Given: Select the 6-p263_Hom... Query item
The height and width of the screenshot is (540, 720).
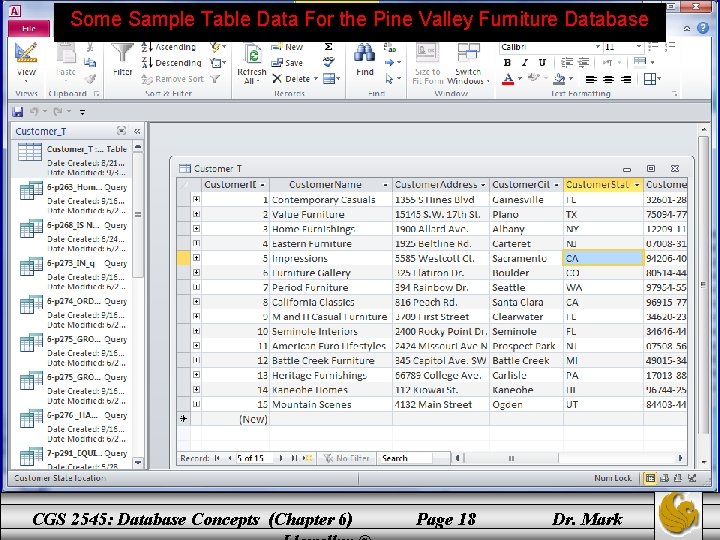Looking at the screenshot, I should 73,197.
